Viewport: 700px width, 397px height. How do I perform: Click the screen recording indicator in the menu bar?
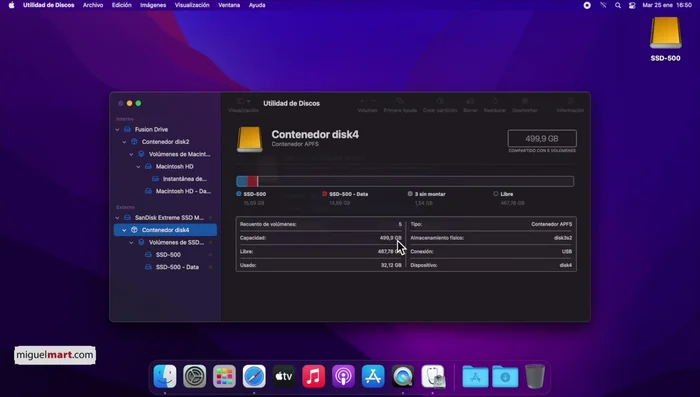(587, 5)
